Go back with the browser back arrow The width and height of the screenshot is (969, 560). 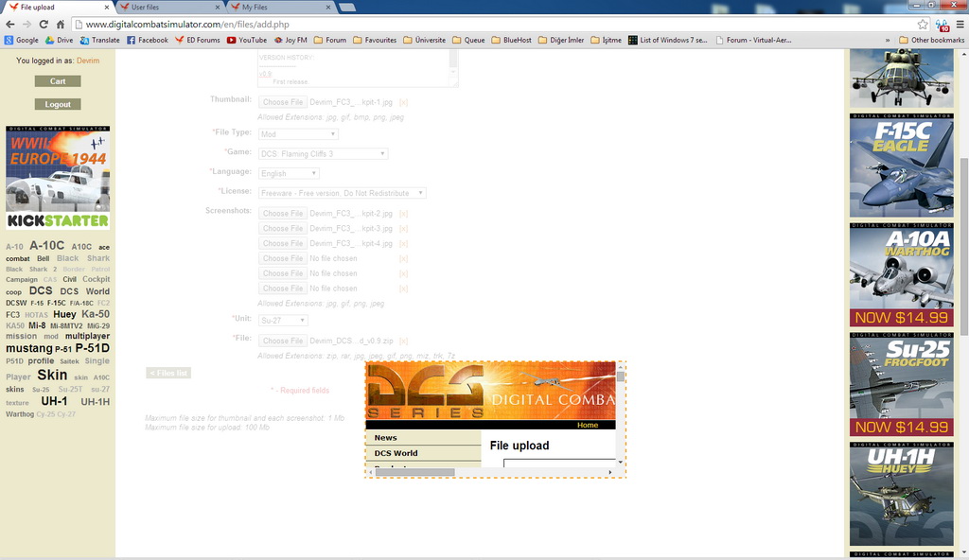pyautogui.click(x=9, y=24)
